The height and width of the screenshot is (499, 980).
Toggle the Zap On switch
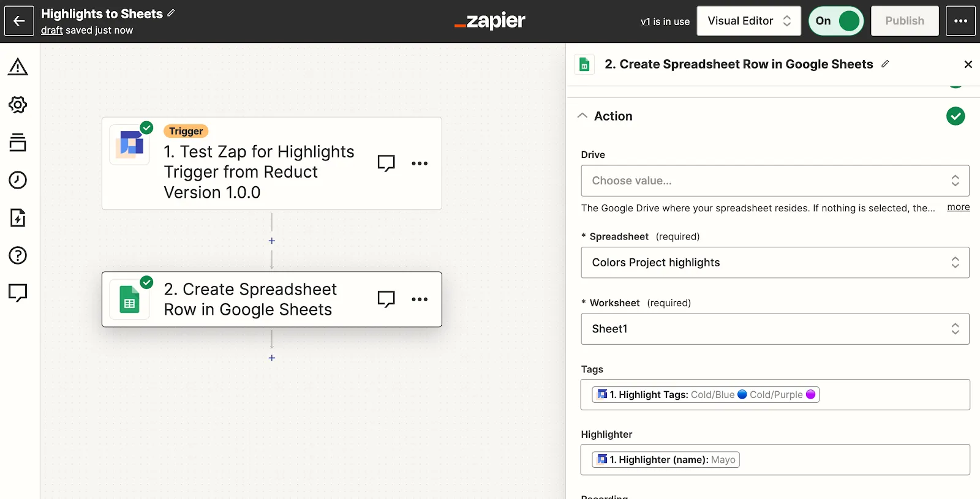[x=836, y=21]
